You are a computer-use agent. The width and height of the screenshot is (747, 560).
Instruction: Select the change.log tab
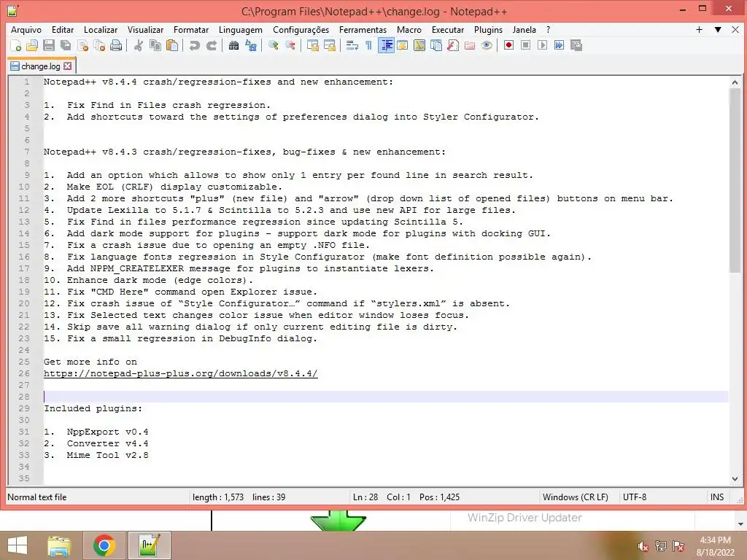pos(41,66)
